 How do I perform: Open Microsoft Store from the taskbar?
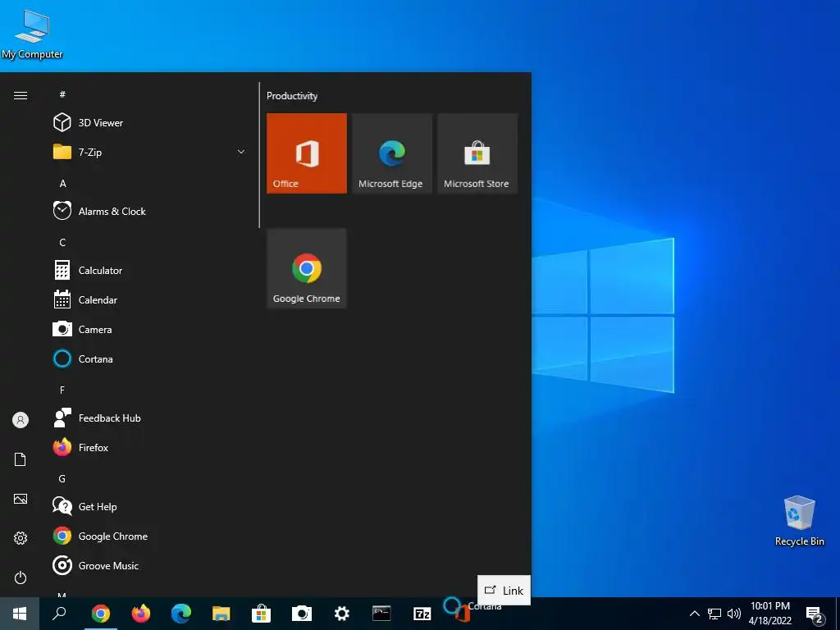[x=262, y=614]
